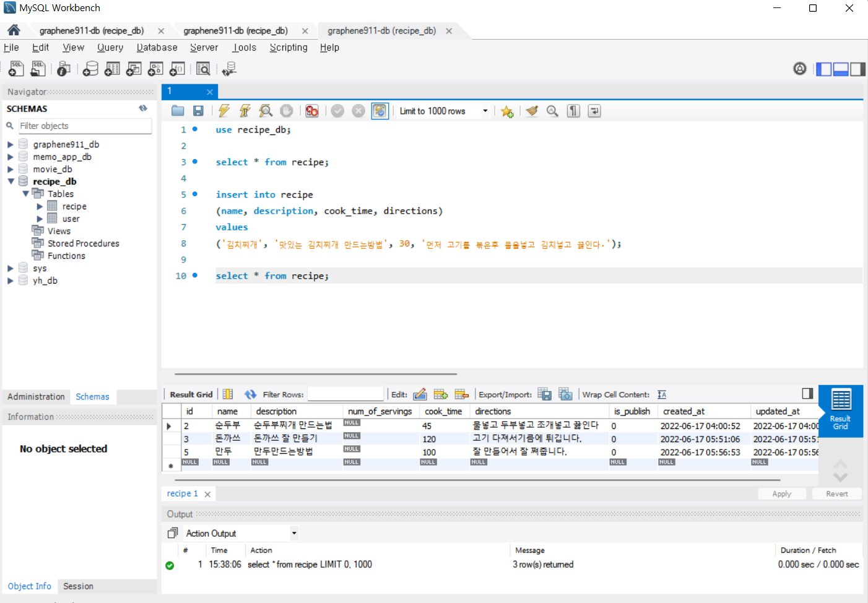Open the Search Table Data icon
This screenshot has height=603, width=868.
tap(203, 68)
